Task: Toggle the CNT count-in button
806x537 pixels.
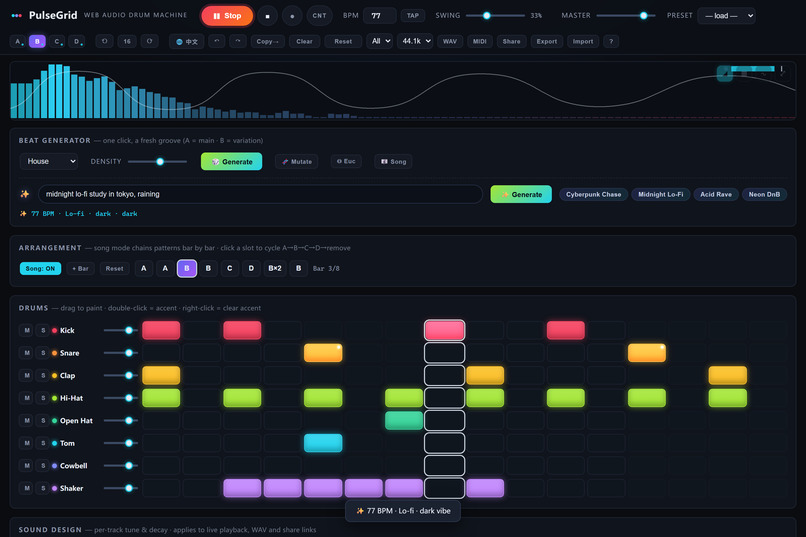Action: pos(319,16)
